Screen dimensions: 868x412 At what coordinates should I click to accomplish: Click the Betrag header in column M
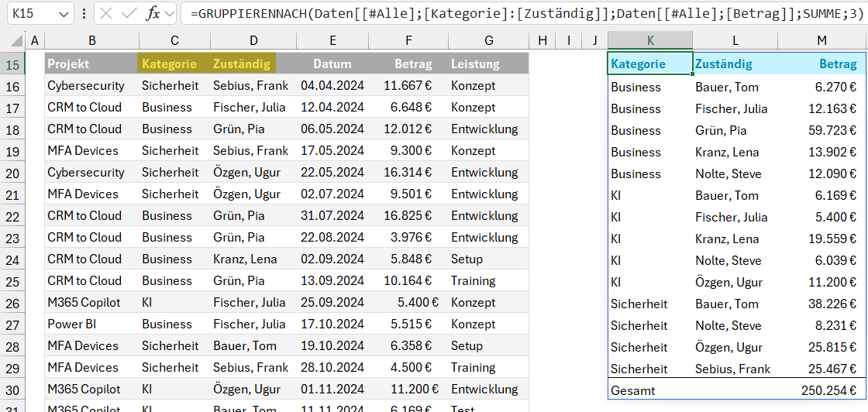coord(822,64)
